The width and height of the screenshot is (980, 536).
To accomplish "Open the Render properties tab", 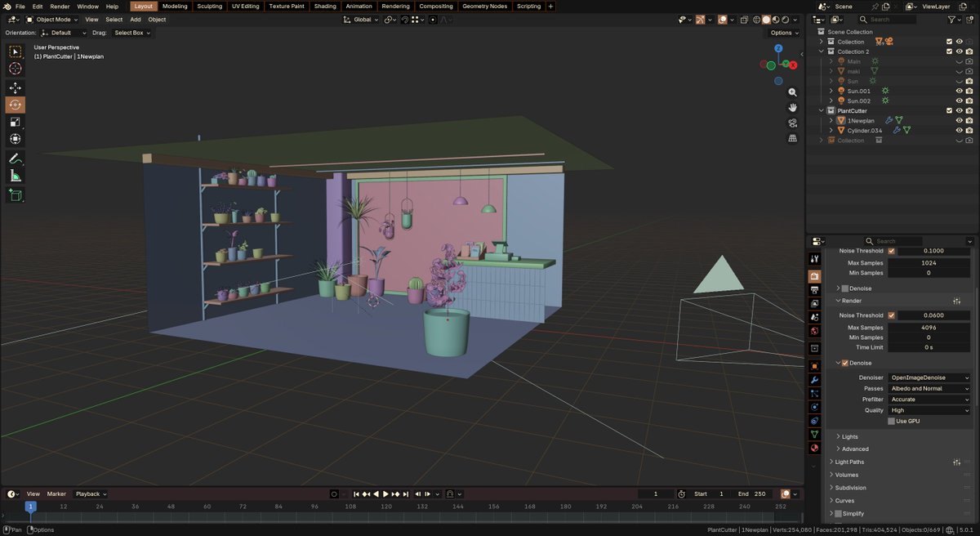I will coord(814,277).
